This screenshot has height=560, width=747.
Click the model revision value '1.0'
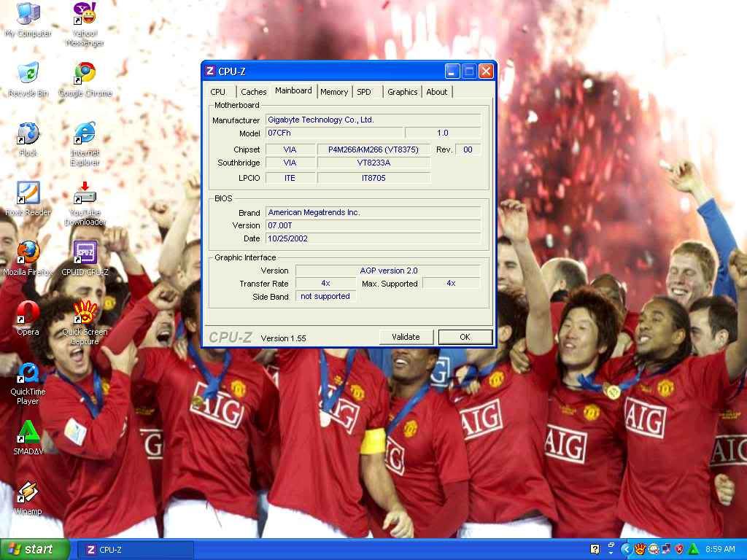(x=443, y=133)
